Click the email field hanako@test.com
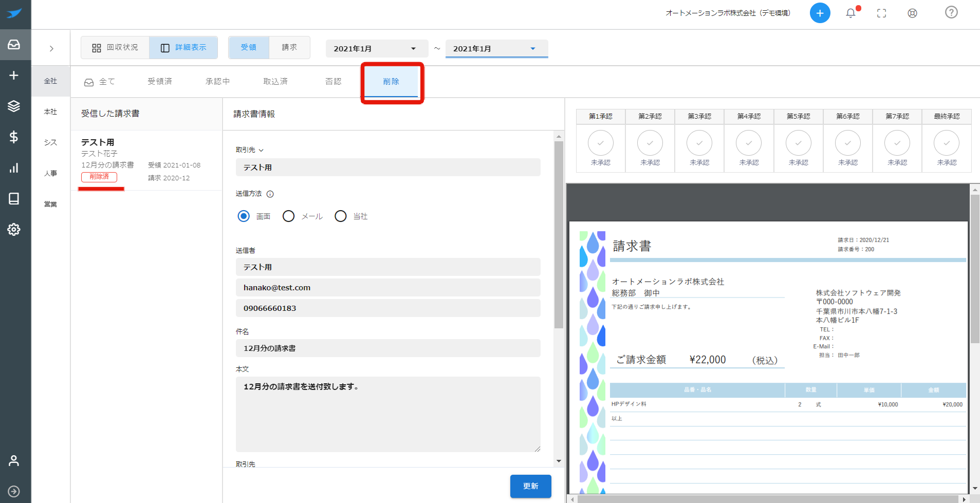Viewport: 980px width, 503px height. click(x=388, y=288)
